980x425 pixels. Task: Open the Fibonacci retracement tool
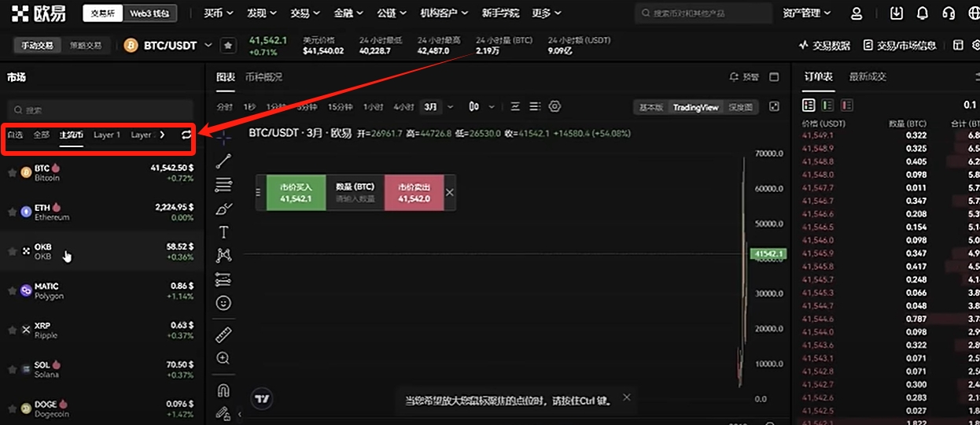point(223,185)
